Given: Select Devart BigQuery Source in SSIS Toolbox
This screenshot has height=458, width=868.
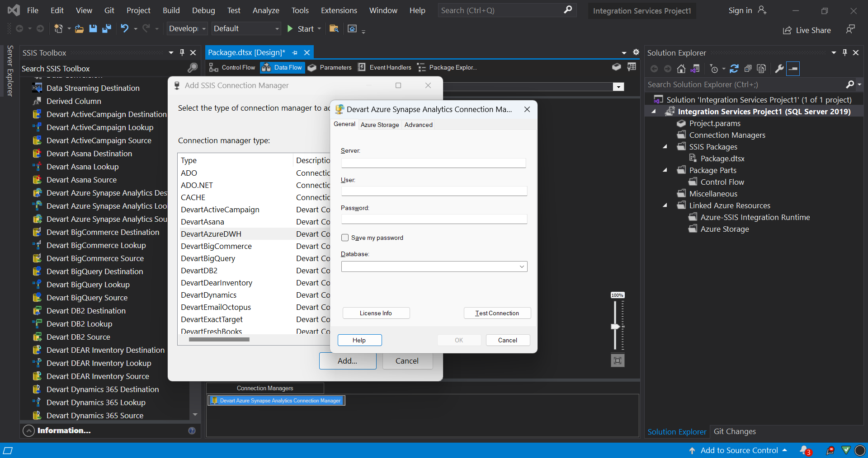Looking at the screenshot, I should (x=87, y=298).
